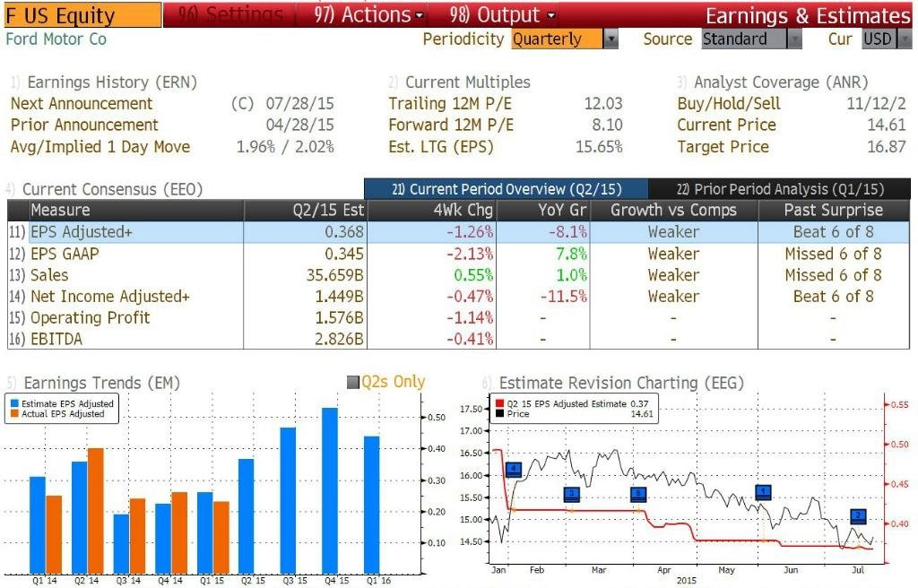Click the F US Equity ticker field
This screenshot has height=588, width=918.
click(82, 14)
